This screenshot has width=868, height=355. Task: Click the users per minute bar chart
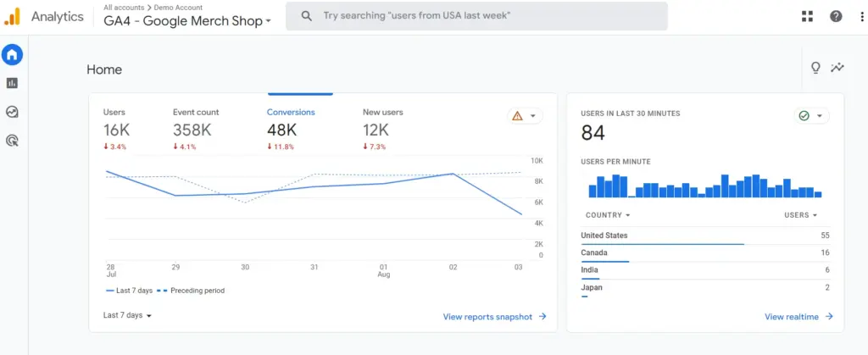pyautogui.click(x=704, y=186)
